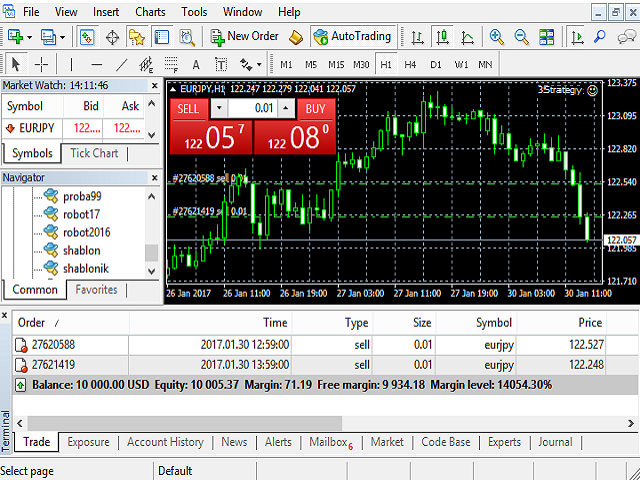Zoom out on the chart

click(521, 37)
